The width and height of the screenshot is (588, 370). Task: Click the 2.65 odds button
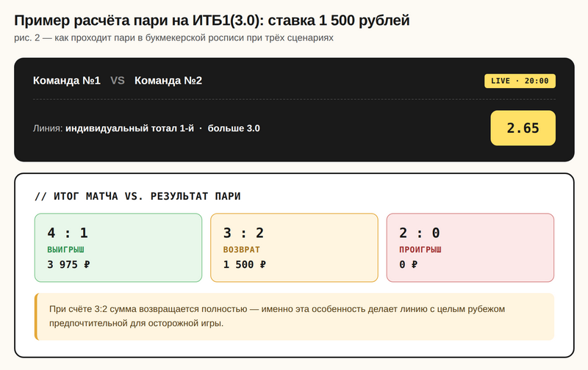point(523,128)
